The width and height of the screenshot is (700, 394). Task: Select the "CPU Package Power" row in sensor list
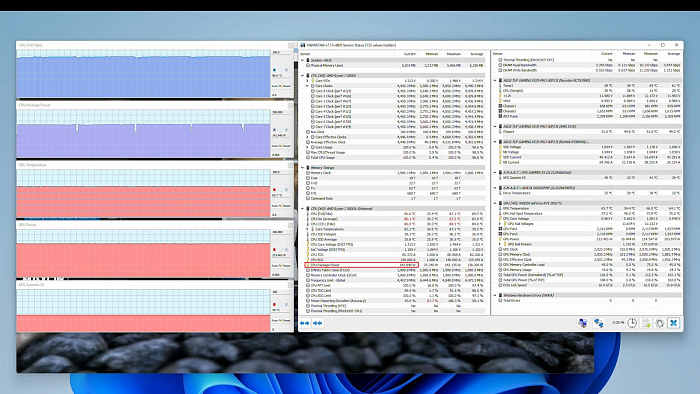(x=395, y=265)
